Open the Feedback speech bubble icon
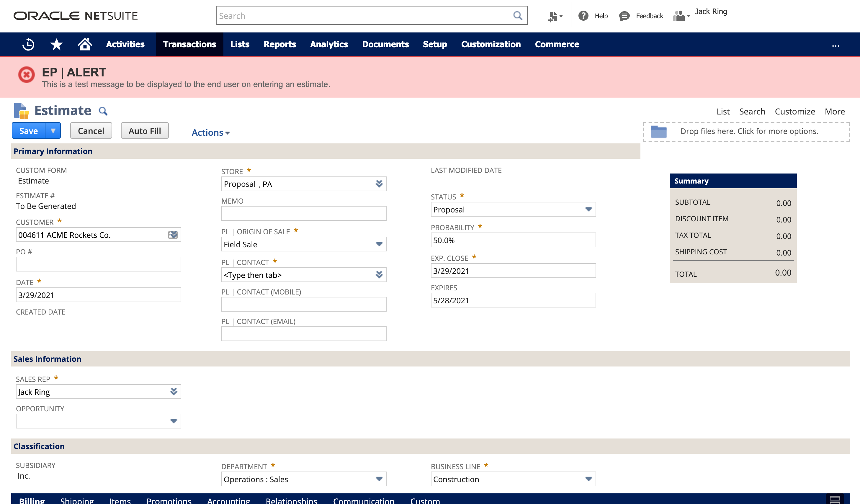860x504 pixels. pyautogui.click(x=624, y=16)
